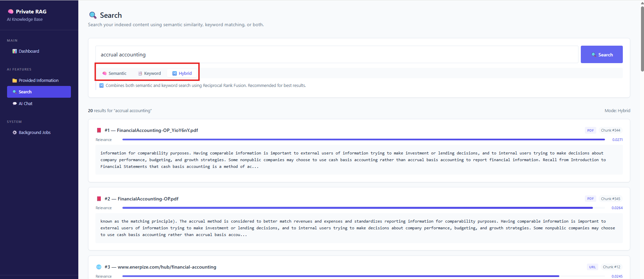Viewport: 644px width, 279px height.
Task: Click the Private RAG brain logo icon
Action: point(11,11)
